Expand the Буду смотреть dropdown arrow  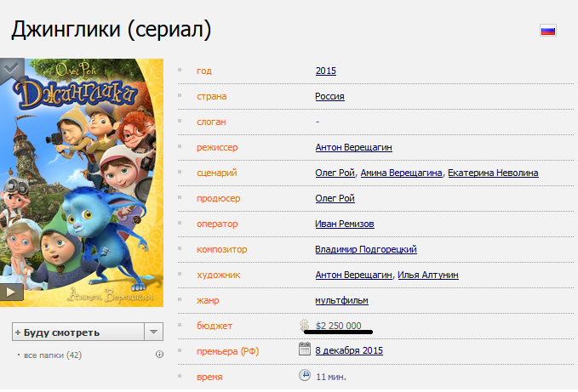point(154,332)
